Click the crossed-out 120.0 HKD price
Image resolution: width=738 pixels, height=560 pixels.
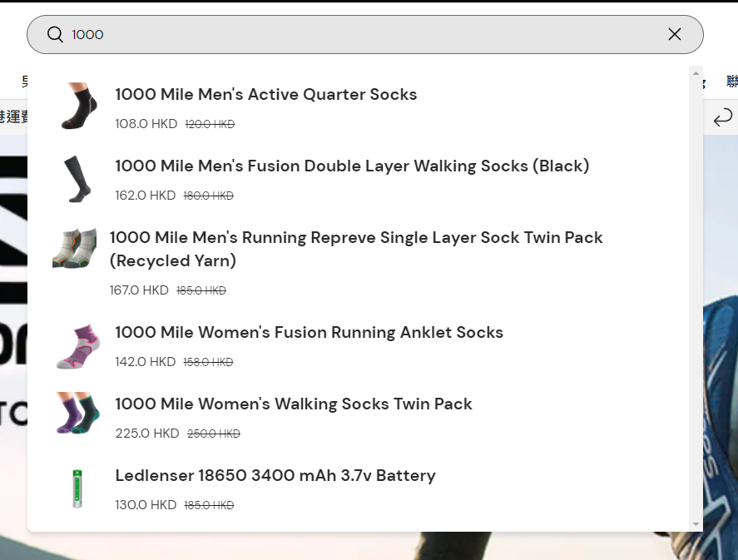tap(210, 124)
